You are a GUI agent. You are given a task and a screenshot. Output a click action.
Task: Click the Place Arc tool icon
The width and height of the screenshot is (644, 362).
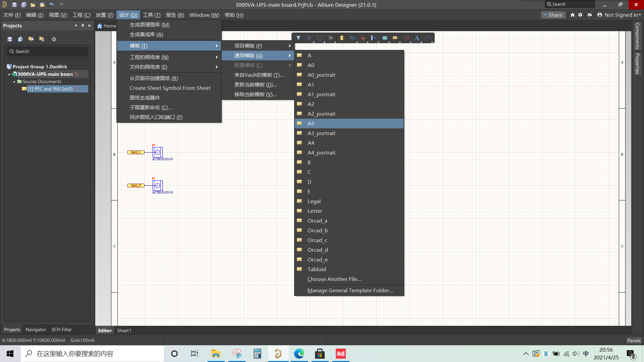428,38
